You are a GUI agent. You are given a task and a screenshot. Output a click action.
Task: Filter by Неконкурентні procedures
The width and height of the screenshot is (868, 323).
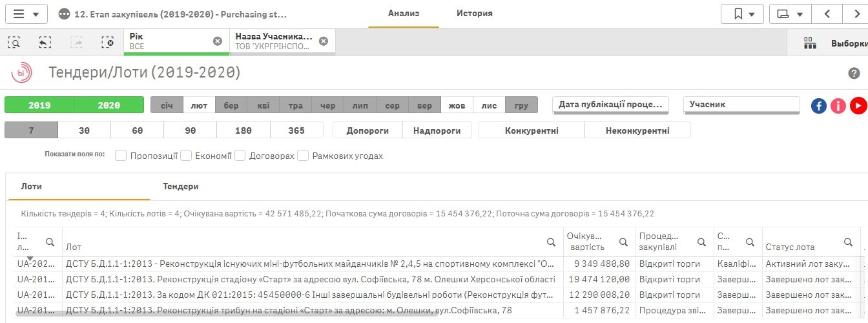pyautogui.click(x=637, y=130)
